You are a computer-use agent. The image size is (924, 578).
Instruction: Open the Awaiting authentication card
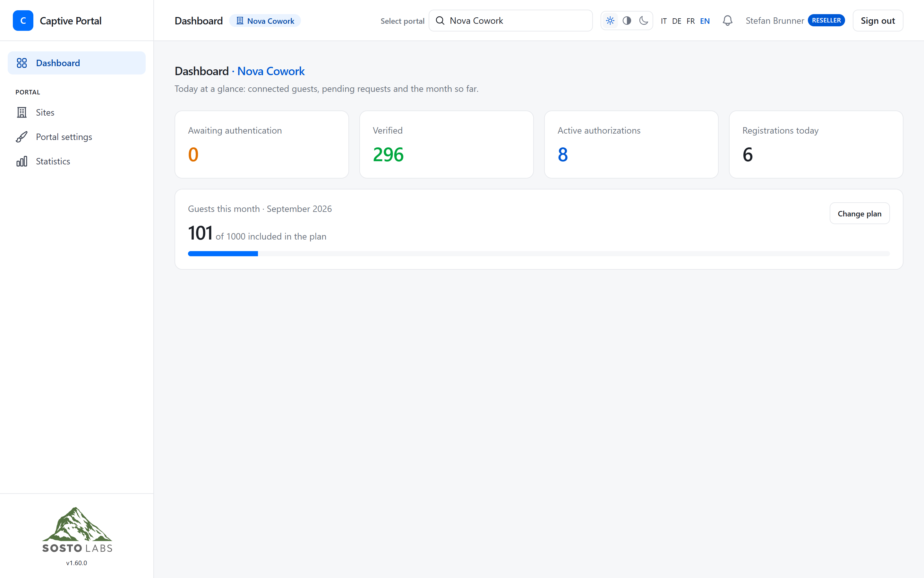pos(261,144)
